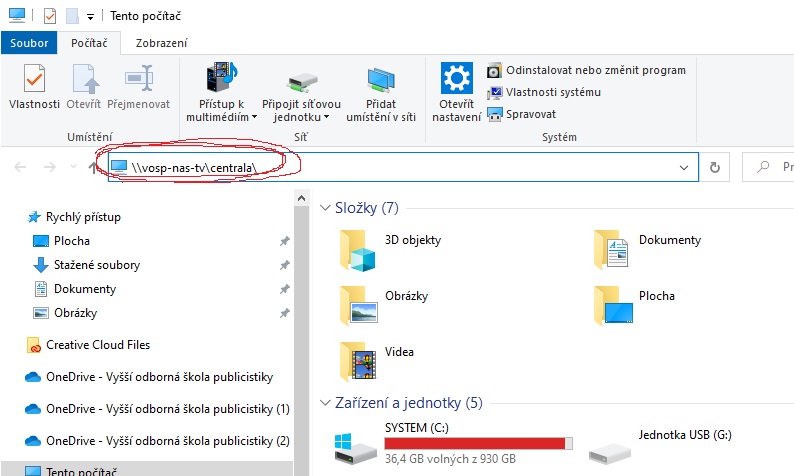The height and width of the screenshot is (476, 794).
Task: Click navigation pane scrollbar up arrow
Action: (x=301, y=199)
